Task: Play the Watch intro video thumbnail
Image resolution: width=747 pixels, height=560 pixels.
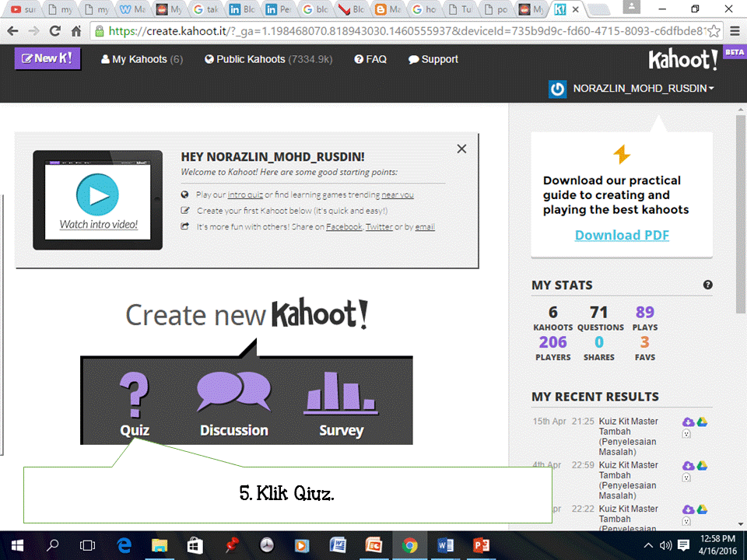Action: (x=98, y=200)
